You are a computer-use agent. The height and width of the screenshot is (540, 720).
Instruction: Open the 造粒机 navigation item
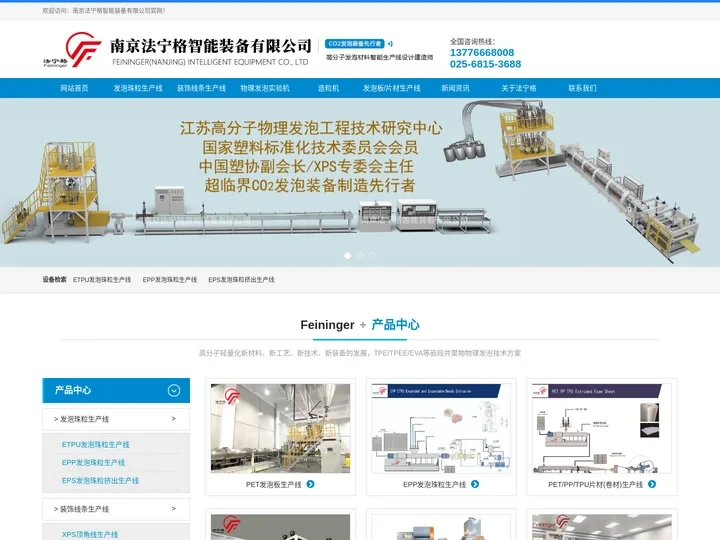point(328,88)
